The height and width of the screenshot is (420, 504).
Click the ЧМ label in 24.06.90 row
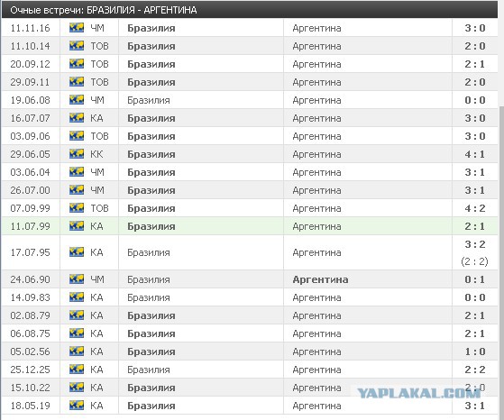coord(97,279)
